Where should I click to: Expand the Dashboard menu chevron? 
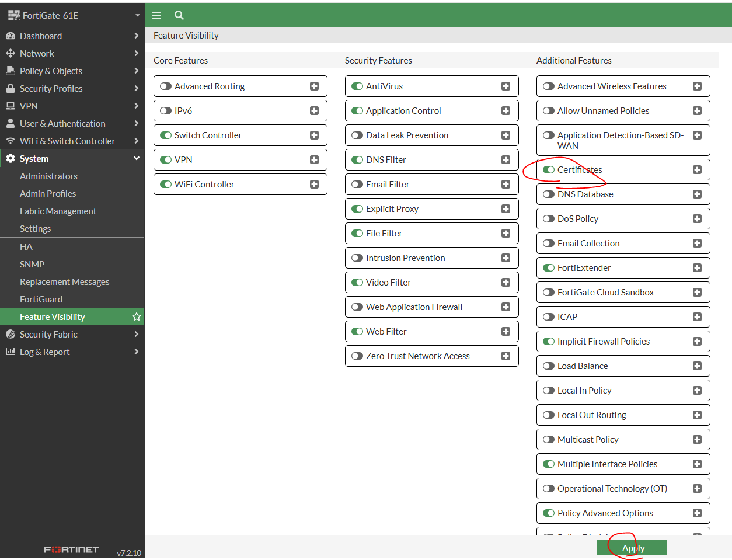coord(137,36)
